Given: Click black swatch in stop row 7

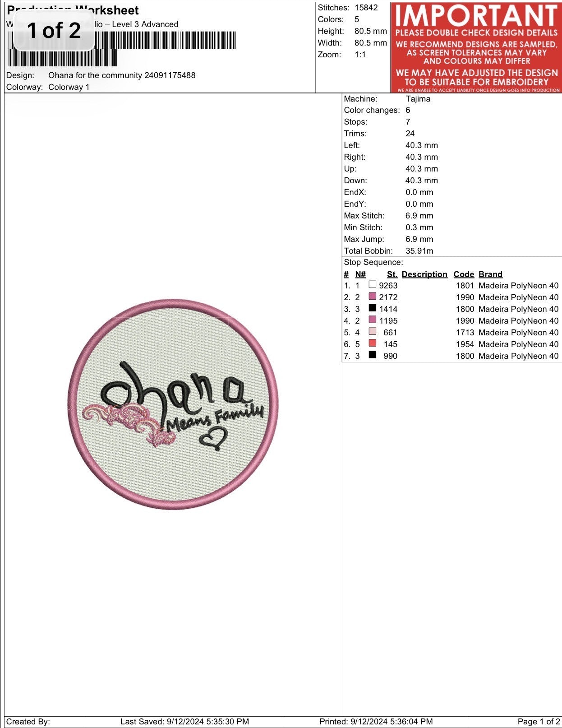Looking at the screenshot, I should pyautogui.click(x=372, y=355).
